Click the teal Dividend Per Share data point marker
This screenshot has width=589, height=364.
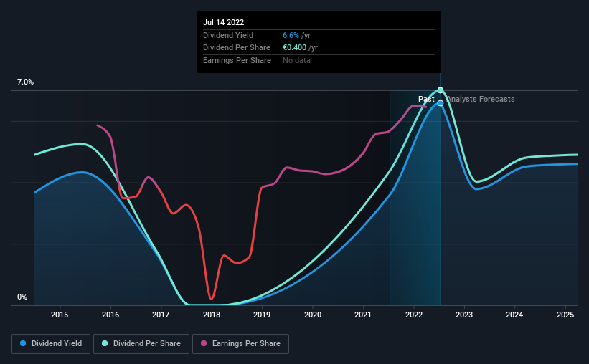[x=440, y=90]
